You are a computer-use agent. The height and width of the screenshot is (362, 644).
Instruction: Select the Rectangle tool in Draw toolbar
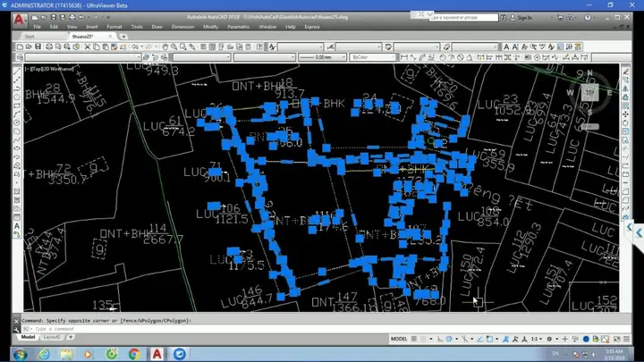(x=17, y=105)
